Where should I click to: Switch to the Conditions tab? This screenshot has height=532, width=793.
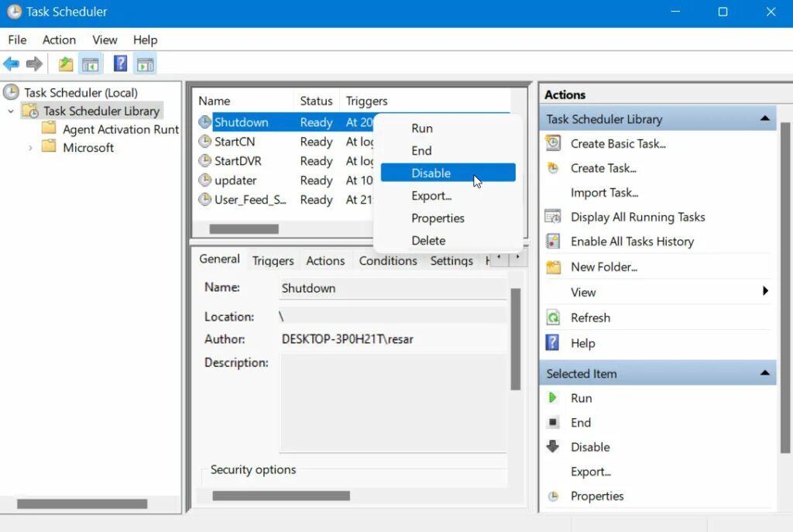coord(388,260)
